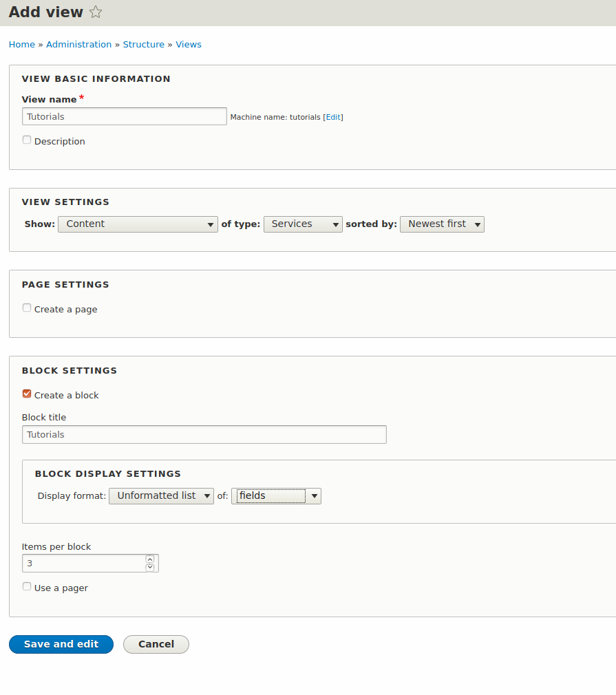Image resolution: width=616 pixels, height=695 pixels.
Task: Focus the View name text field
Action: coord(124,116)
